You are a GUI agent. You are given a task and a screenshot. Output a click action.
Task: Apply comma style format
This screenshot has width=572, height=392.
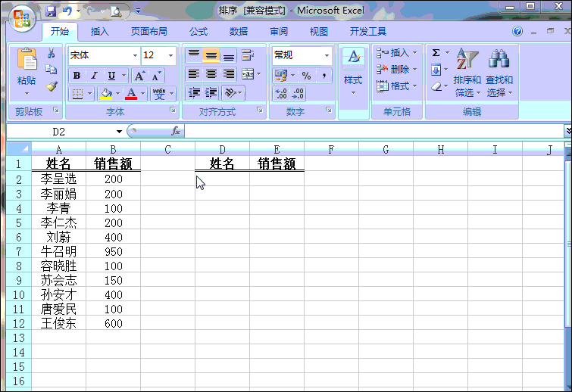[324, 76]
